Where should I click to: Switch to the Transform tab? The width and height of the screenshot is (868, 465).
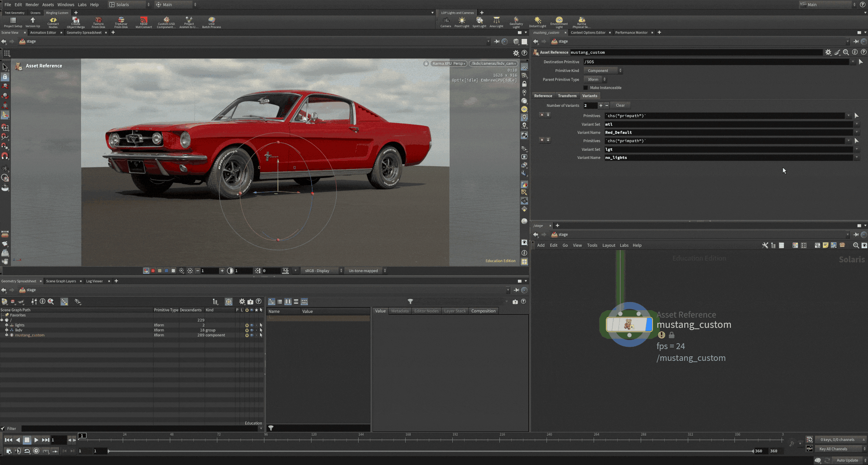[x=567, y=96]
